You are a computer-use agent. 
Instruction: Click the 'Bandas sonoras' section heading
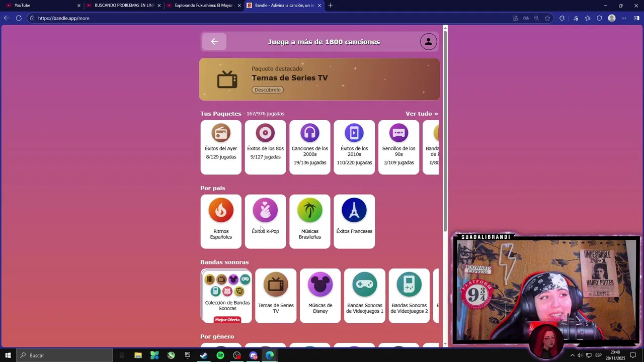[x=224, y=262]
